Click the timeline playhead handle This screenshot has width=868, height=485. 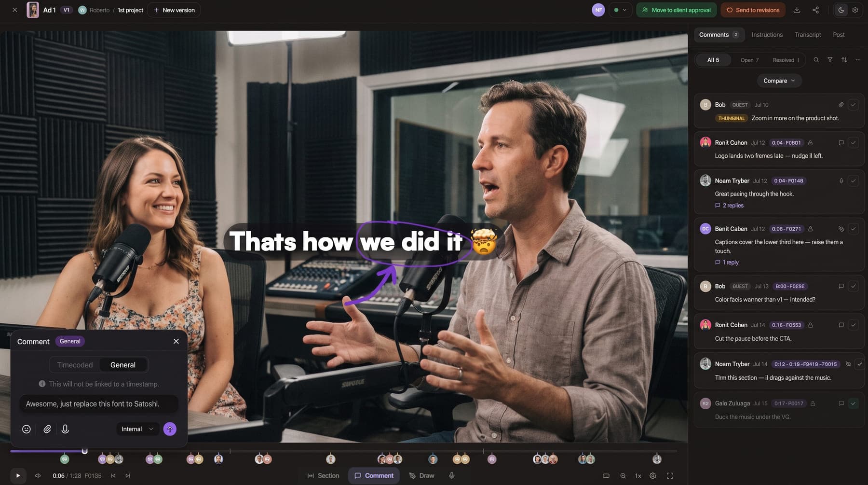(84, 451)
